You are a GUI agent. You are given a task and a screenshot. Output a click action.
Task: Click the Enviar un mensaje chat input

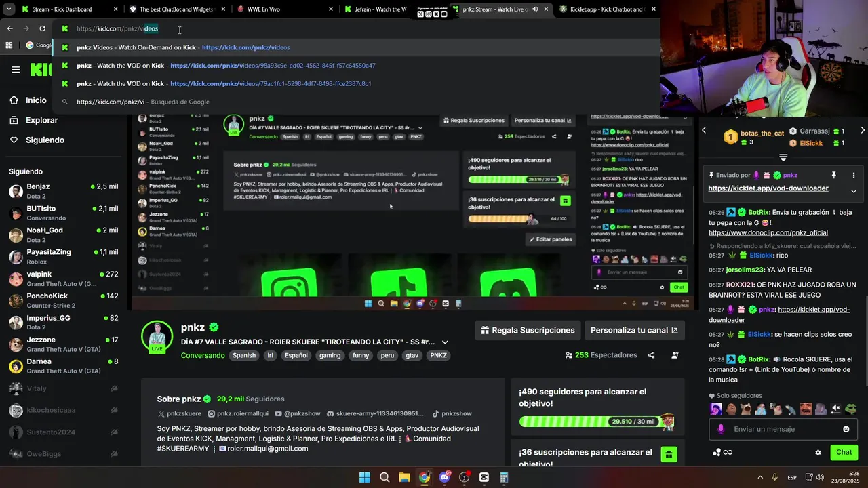pos(783,429)
